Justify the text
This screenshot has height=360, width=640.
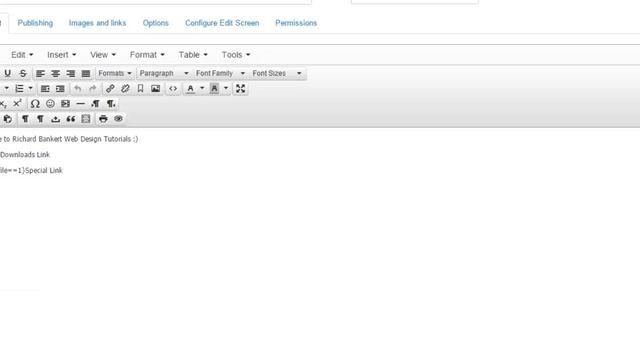point(86,73)
